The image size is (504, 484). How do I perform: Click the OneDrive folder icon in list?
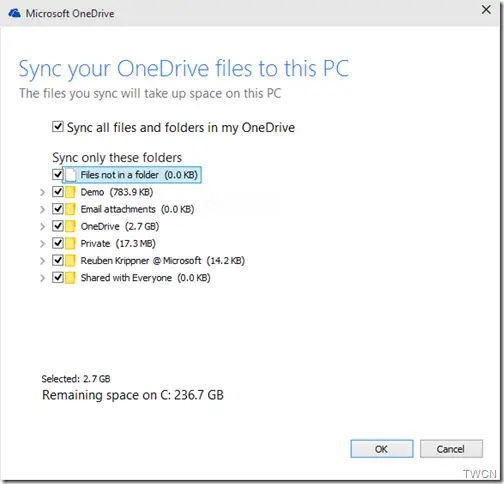pyautogui.click(x=70, y=226)
